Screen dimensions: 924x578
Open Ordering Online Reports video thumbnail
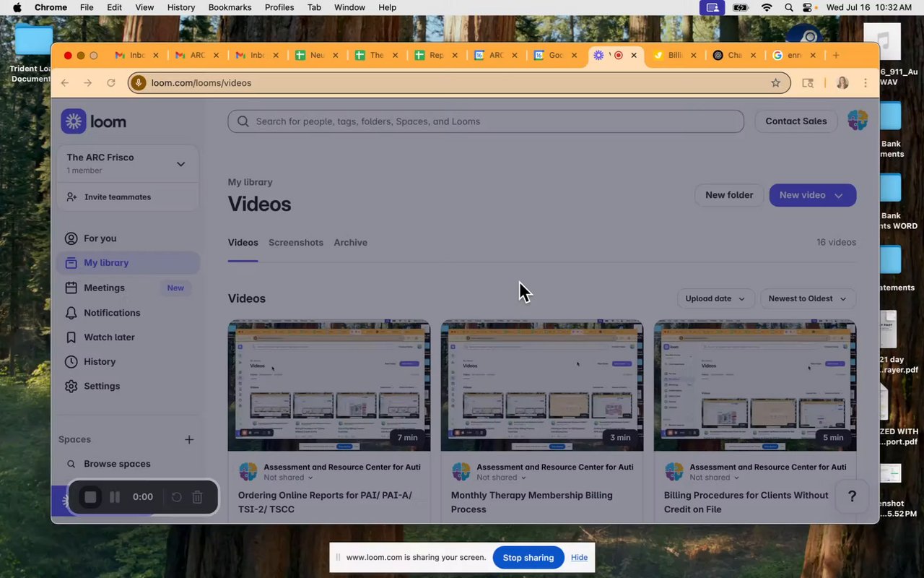[329, 386]
